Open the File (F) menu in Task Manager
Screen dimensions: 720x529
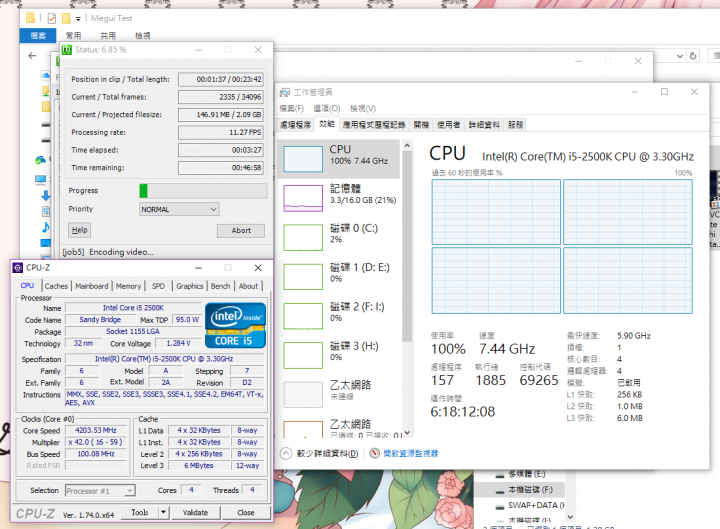tap(292, 109)
